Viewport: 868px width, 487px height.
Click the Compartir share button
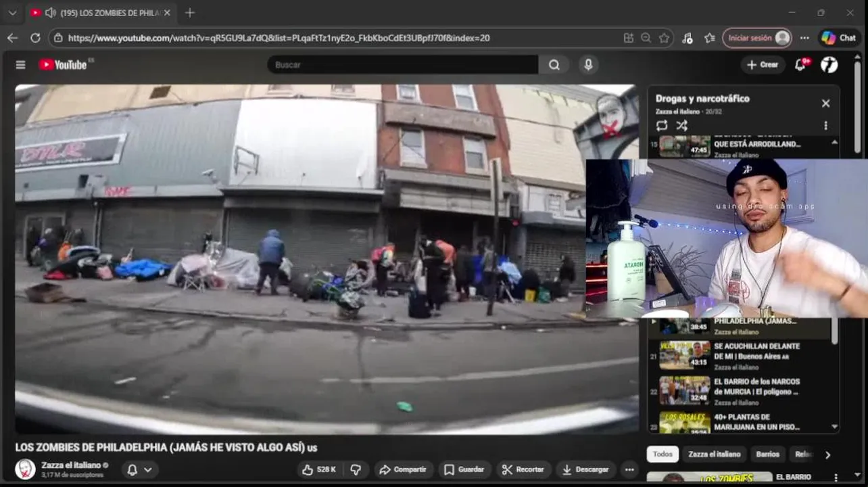tap(403, 469)
